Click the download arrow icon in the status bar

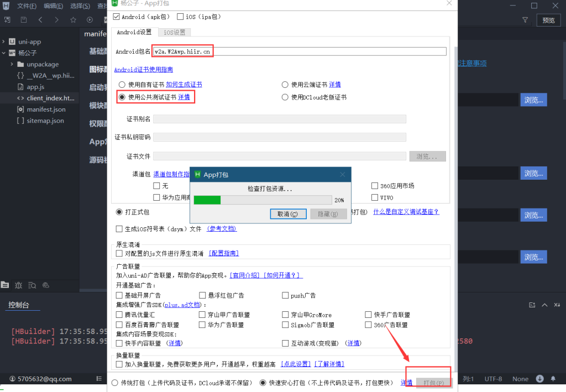(x=539, y=379)
